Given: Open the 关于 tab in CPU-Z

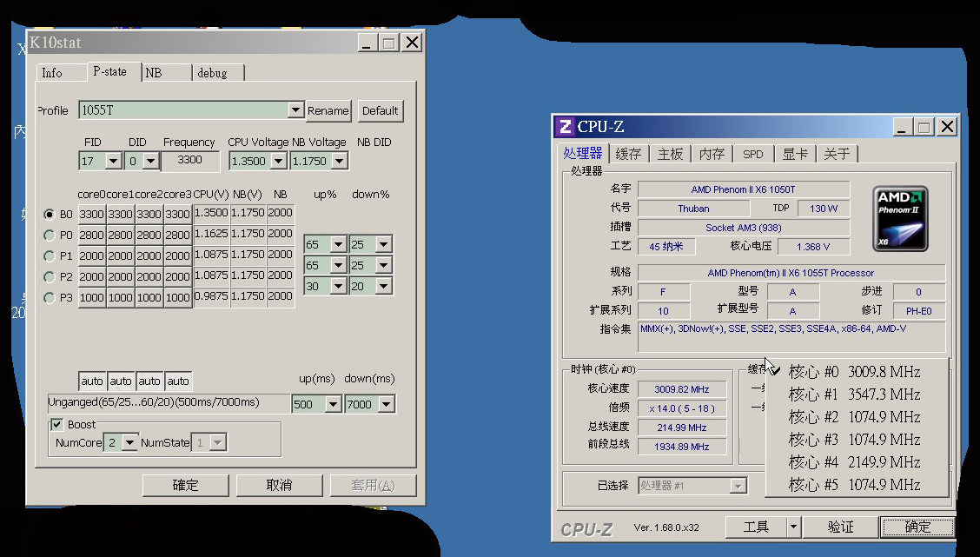Looking at the screenshot, I should (x=837, y=155).
